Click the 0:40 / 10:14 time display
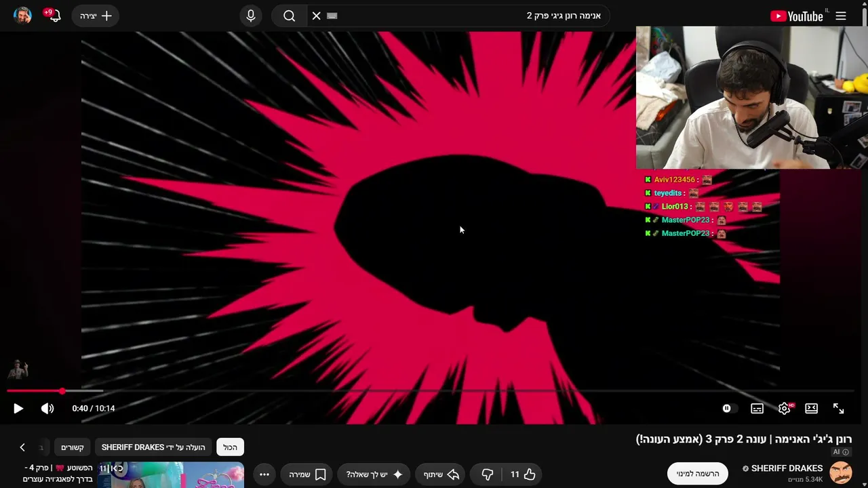This screenshot has width=868, height=488. [94, 408]
